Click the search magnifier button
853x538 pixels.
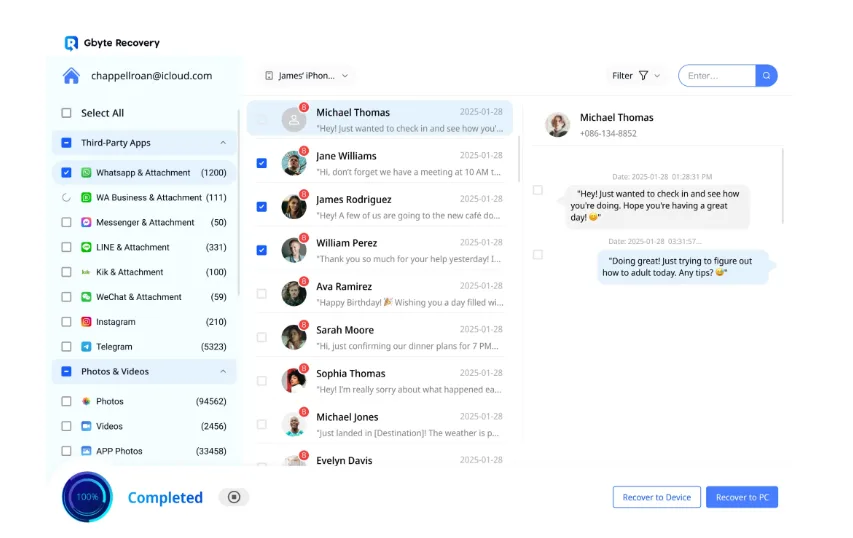(x=767, y=76)
